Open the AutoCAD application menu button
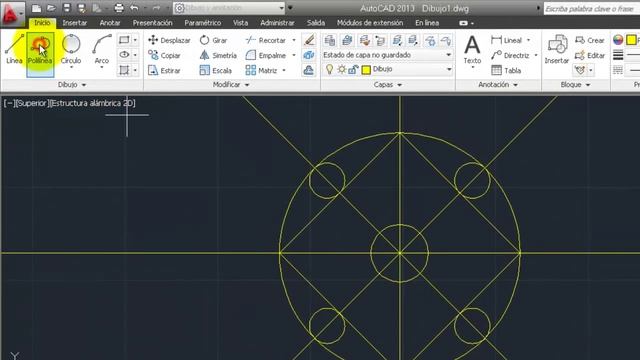 point(12,14)
